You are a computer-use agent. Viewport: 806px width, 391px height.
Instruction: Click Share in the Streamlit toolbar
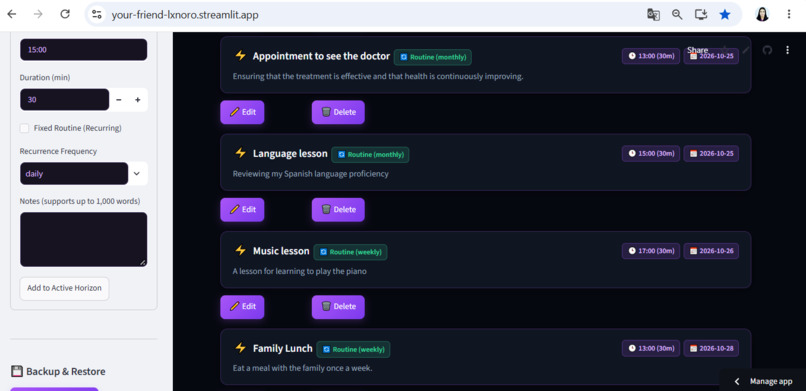tap(698, 50)
